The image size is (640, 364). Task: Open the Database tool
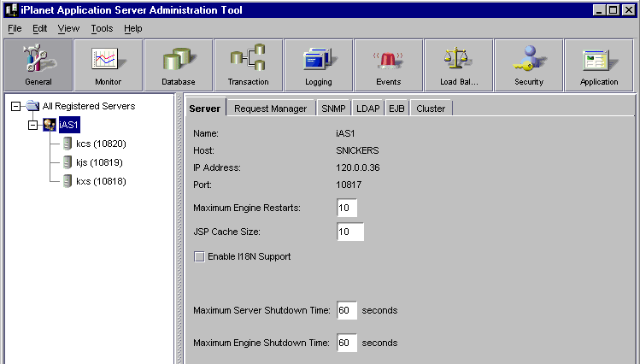(179, 65)
